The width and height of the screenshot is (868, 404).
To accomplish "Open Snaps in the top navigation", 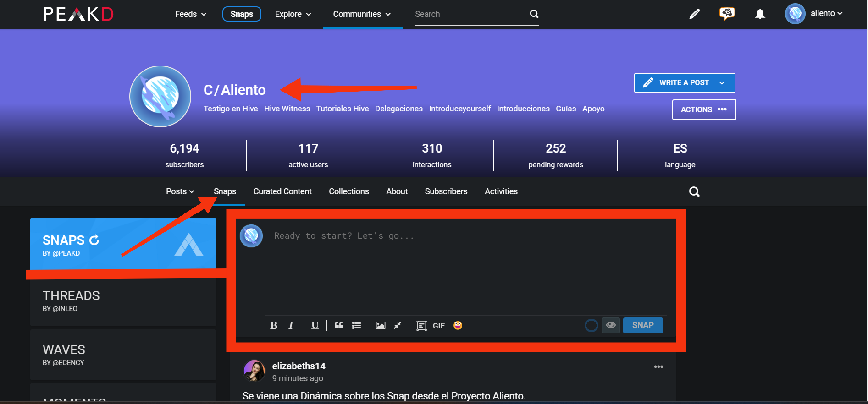I will coord(242,14).
